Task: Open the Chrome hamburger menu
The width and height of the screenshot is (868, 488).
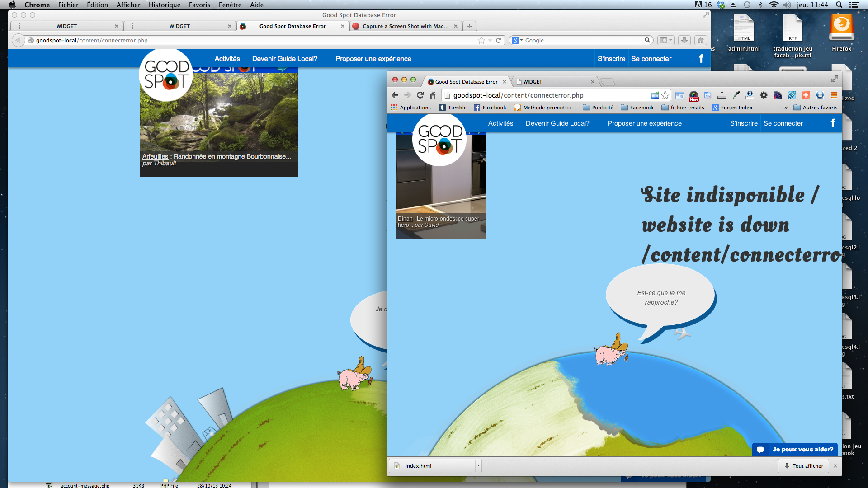Action: 834,95
